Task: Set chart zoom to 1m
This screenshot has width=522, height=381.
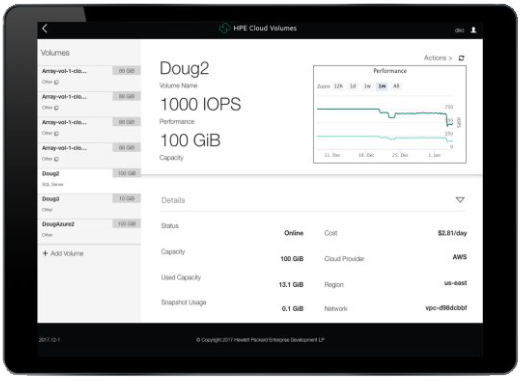Action: tap(382, 86)
